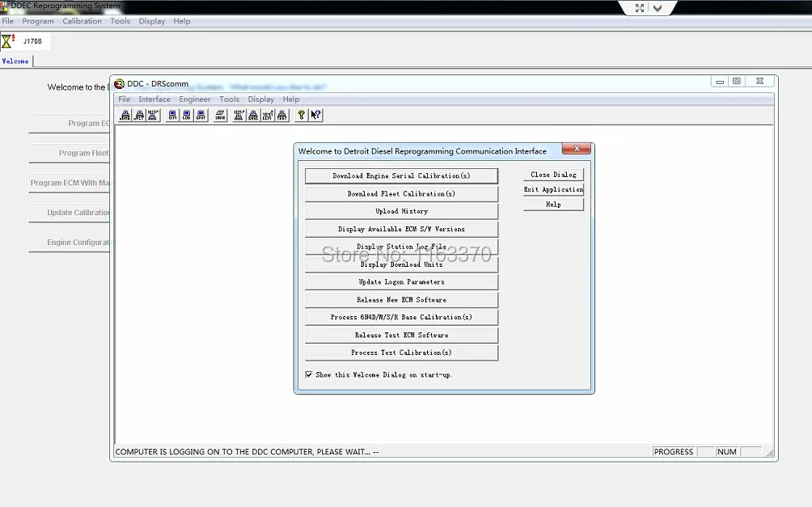Screen dimensions: 812x507
Task: Click Update Calibration button in background window
Action: click(70, 213)
